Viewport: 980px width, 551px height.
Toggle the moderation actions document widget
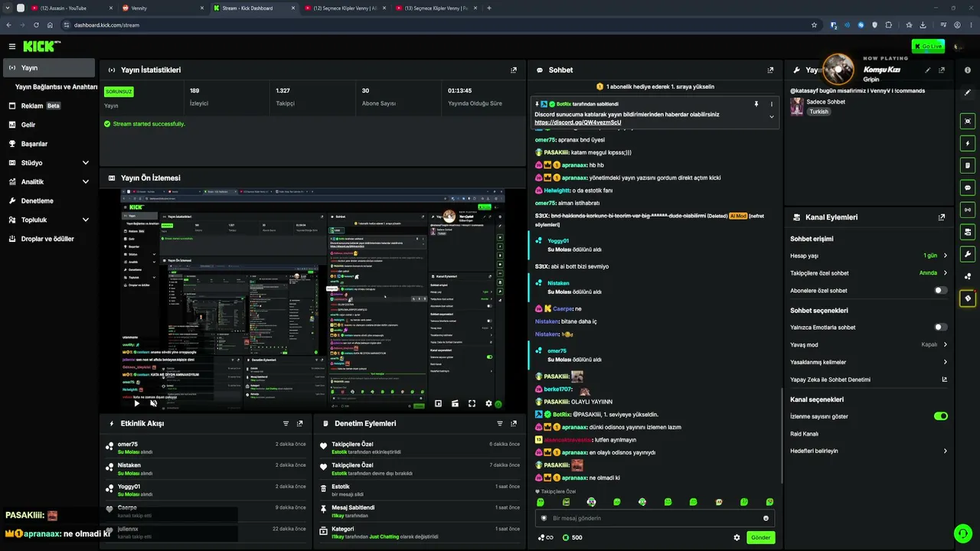968,165
